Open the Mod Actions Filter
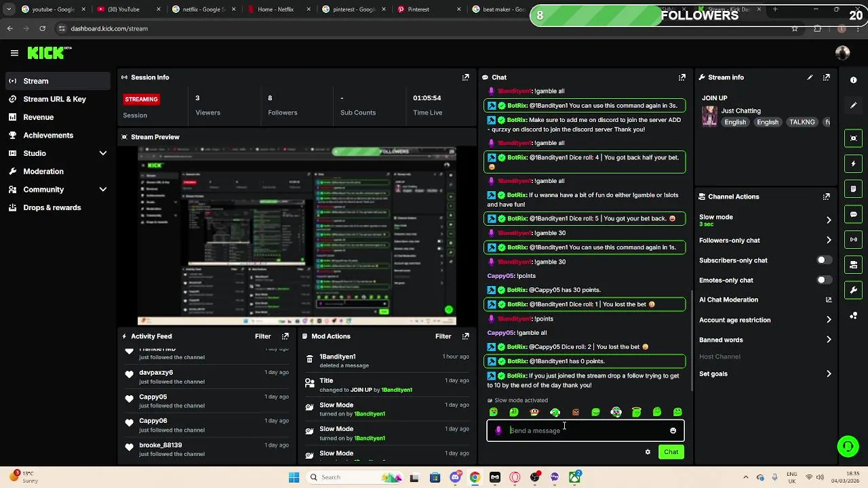Viewport: 868px width, 488px height. pos(443,336)
